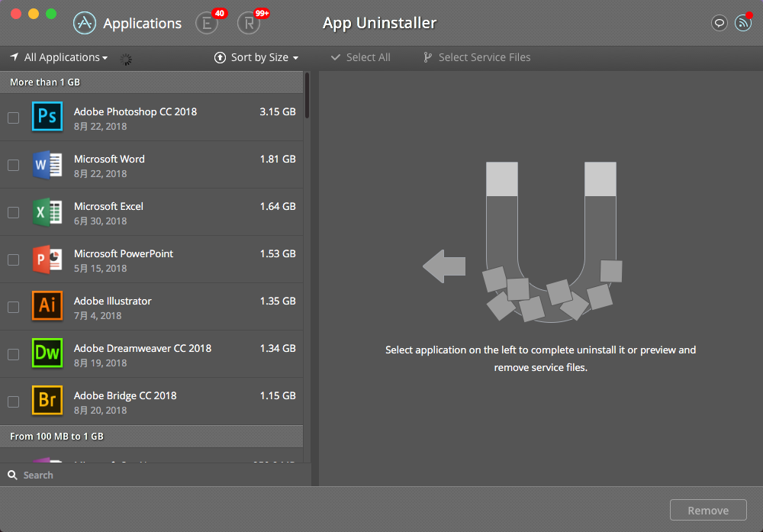Click the 1.81 GB size value
Screen dimensions: 763x532
pos(278,159)
